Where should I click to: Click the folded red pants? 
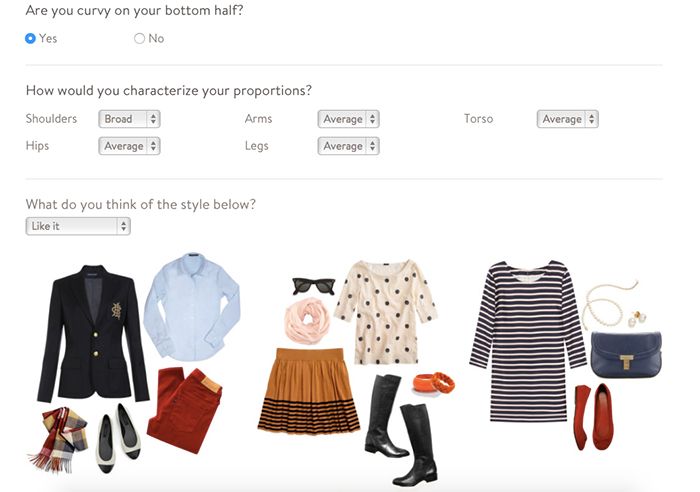point(185,410)
